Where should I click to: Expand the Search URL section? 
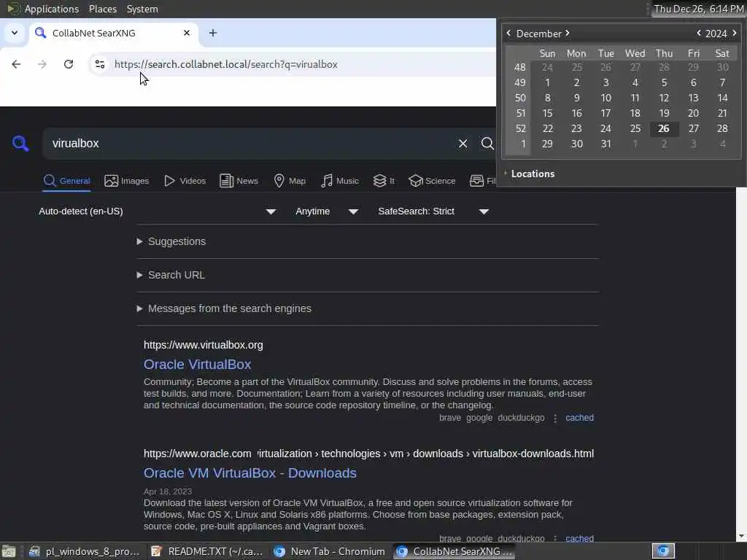click(x=171, y=275)
